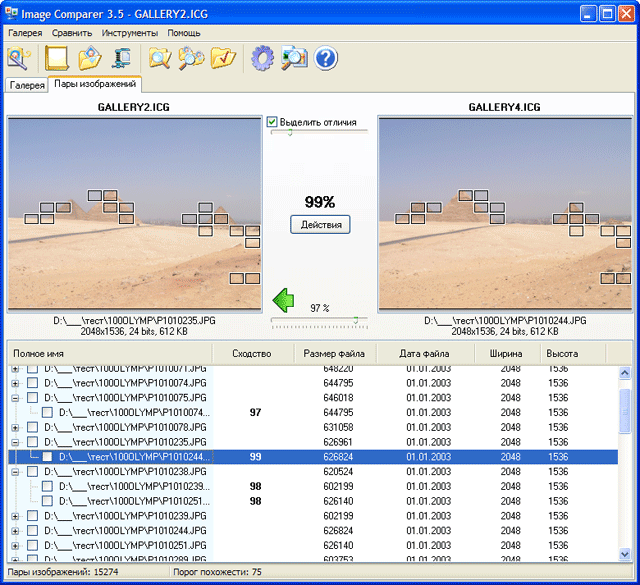Image resolution: width=640 pixels, height=585 pixels.
Task: Sort the list by Сходство column header
Action: click(251, 353)
